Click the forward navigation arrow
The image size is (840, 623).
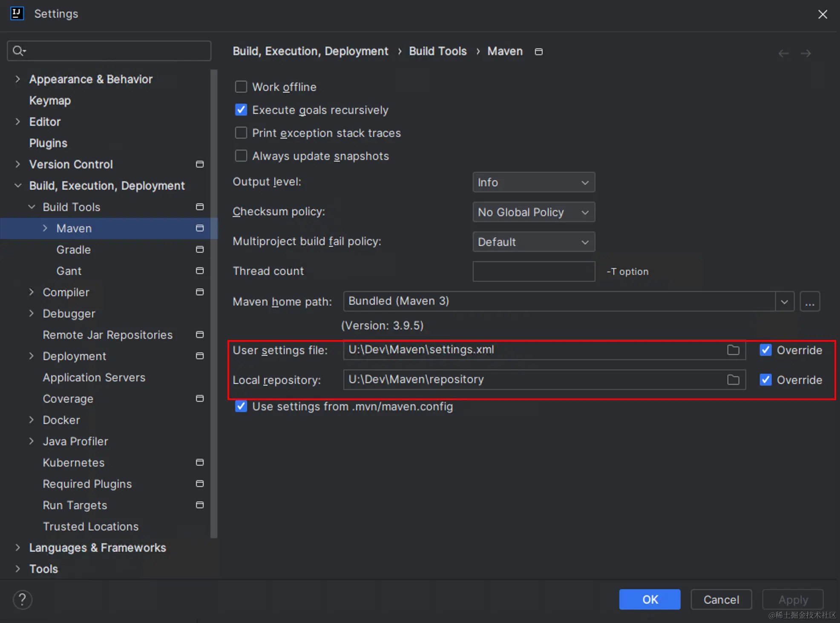click(x=805, y=53)
